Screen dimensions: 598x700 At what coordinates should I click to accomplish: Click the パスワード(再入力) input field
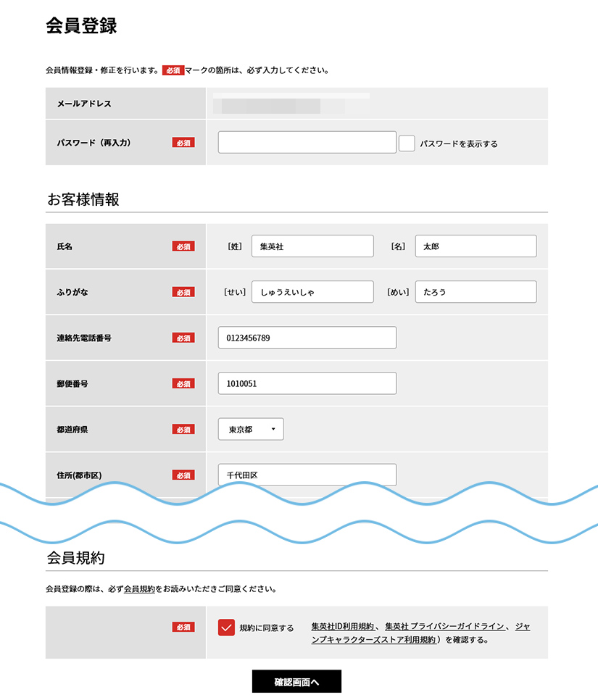(307, 142)
